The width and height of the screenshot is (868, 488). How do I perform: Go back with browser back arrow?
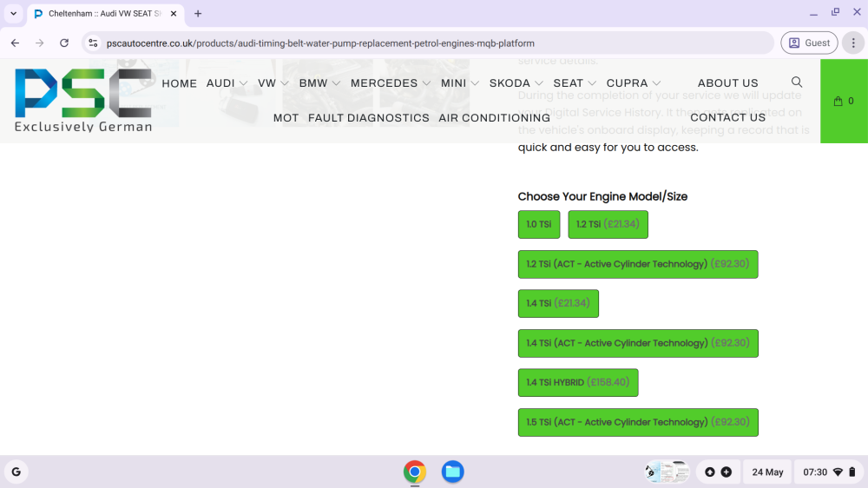[x=15, y=43]
